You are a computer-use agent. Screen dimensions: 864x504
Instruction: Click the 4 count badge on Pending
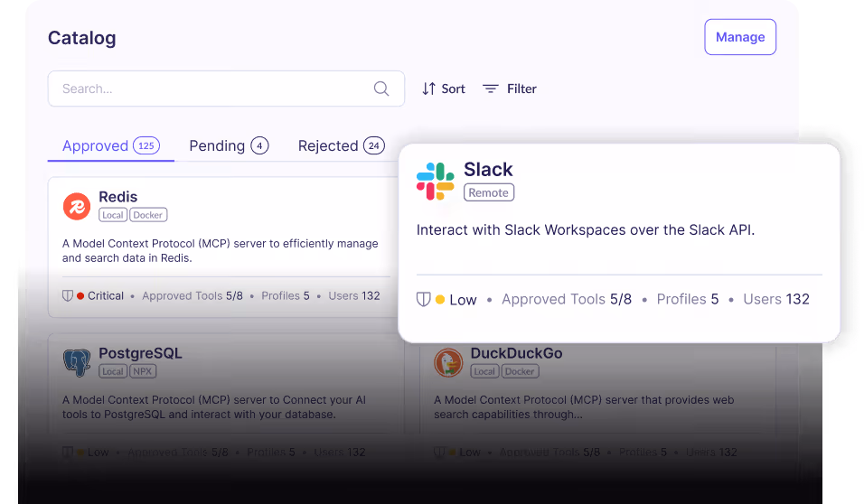(x=259, y=146)
